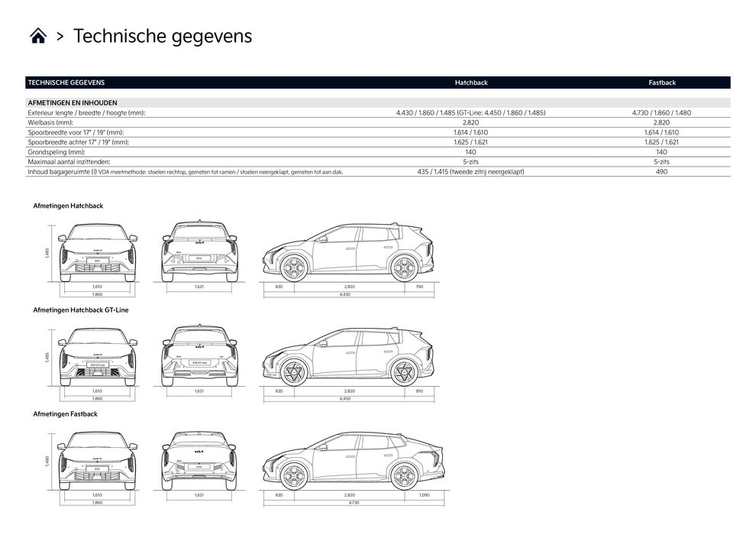
Task: Click the 'TECHNISCHE GEGEVENS' table header label
Action: click(66, 83)
